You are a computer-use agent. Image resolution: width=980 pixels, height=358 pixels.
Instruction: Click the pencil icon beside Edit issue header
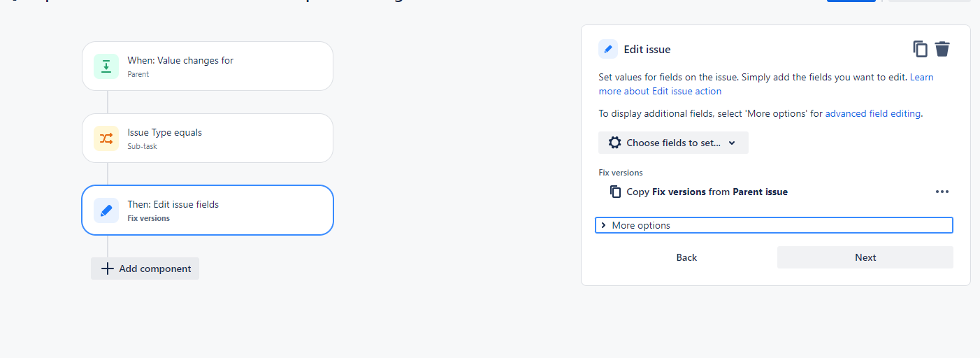pyautogui.click(x=608, y=49)
